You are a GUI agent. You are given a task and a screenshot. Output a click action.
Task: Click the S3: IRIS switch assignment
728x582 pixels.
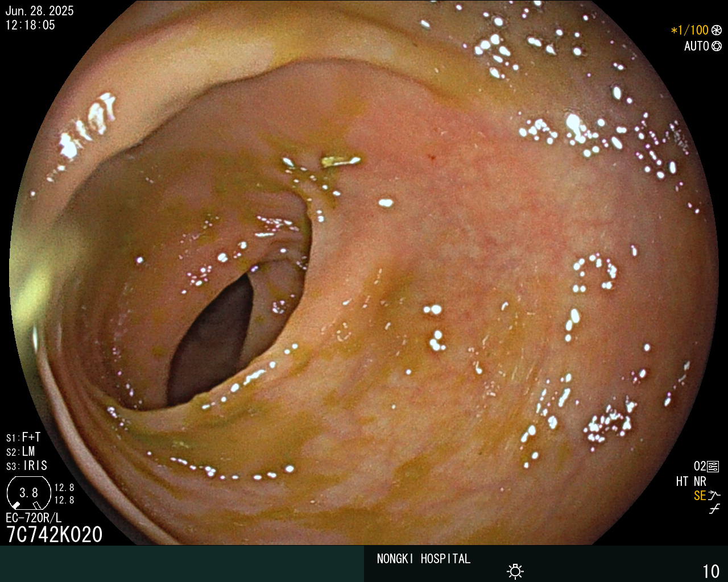27,466
